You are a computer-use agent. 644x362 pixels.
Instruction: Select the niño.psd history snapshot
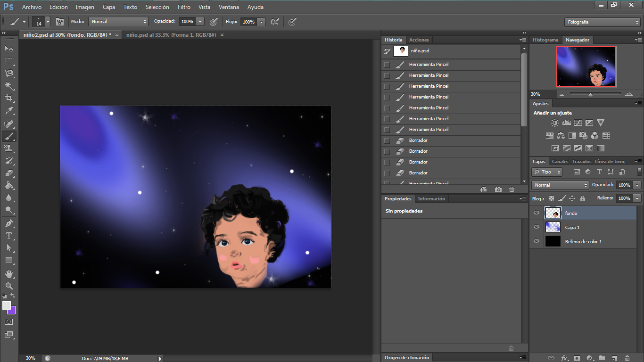[451, 51]
